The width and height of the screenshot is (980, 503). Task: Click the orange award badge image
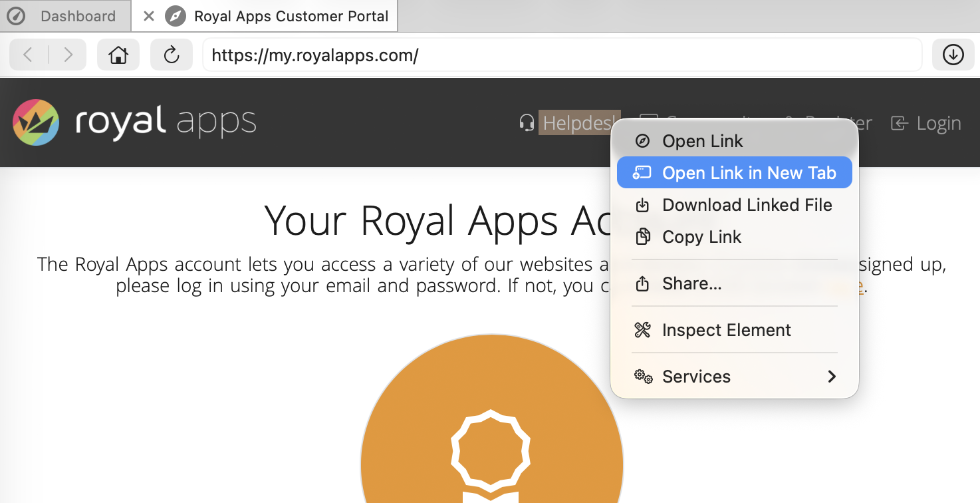pyautogui.click(x=491, y=419)
